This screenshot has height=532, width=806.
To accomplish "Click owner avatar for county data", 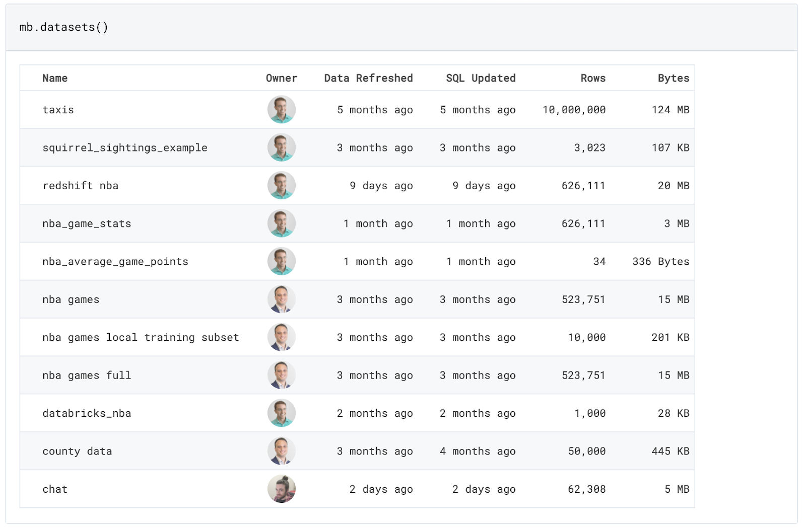I will [281, 451].
